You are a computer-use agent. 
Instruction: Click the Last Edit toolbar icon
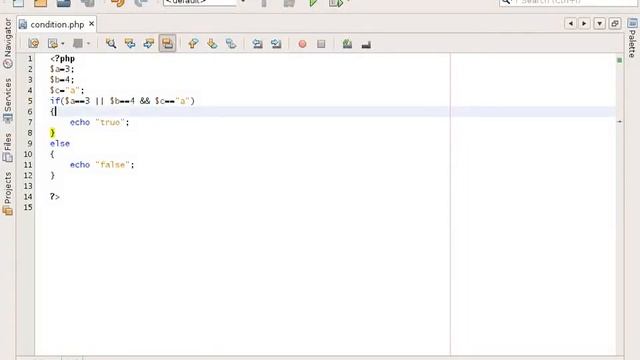pos(34,44)
